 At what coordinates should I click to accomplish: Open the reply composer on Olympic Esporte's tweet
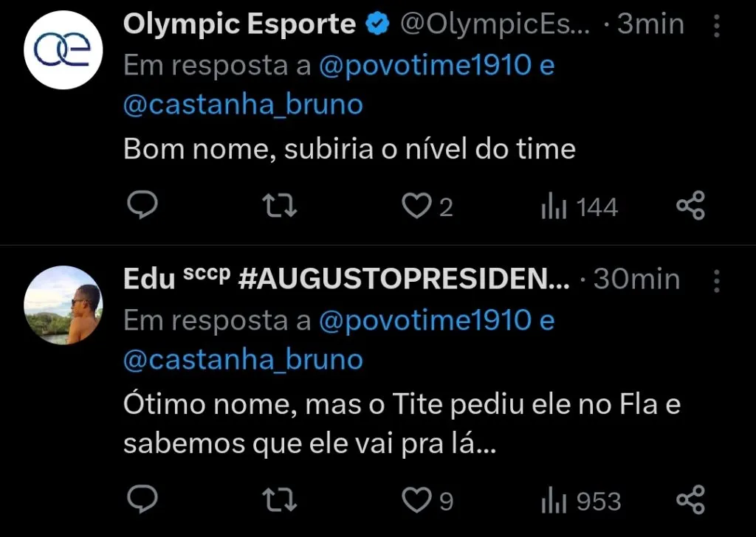click(142, 206)
